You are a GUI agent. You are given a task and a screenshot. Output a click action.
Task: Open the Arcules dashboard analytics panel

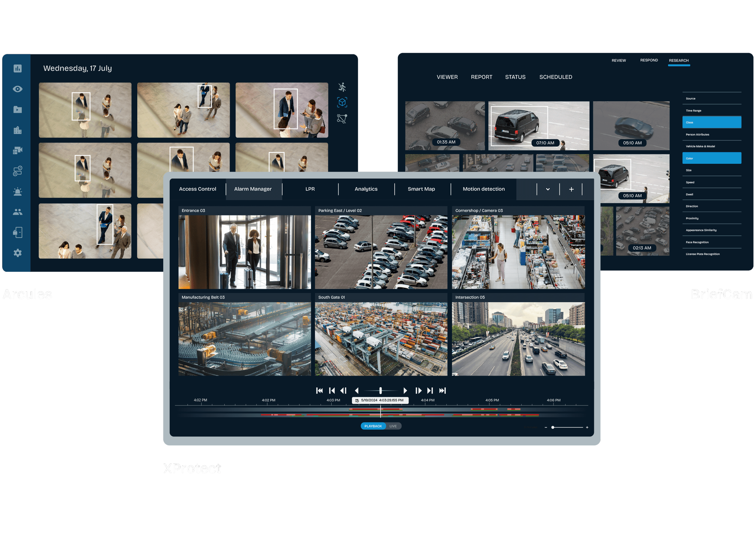coord(17,69)
